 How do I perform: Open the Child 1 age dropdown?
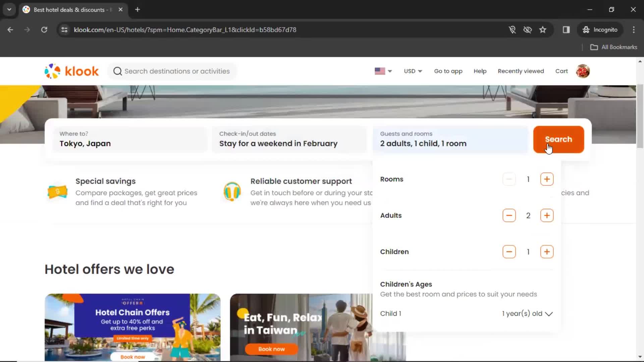click(x=527, y=314)
